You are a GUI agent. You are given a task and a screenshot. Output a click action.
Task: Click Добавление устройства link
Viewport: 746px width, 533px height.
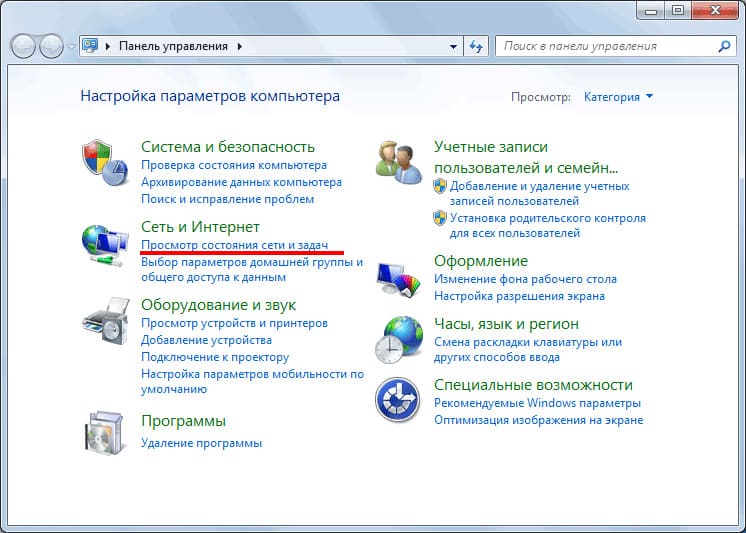206,340
